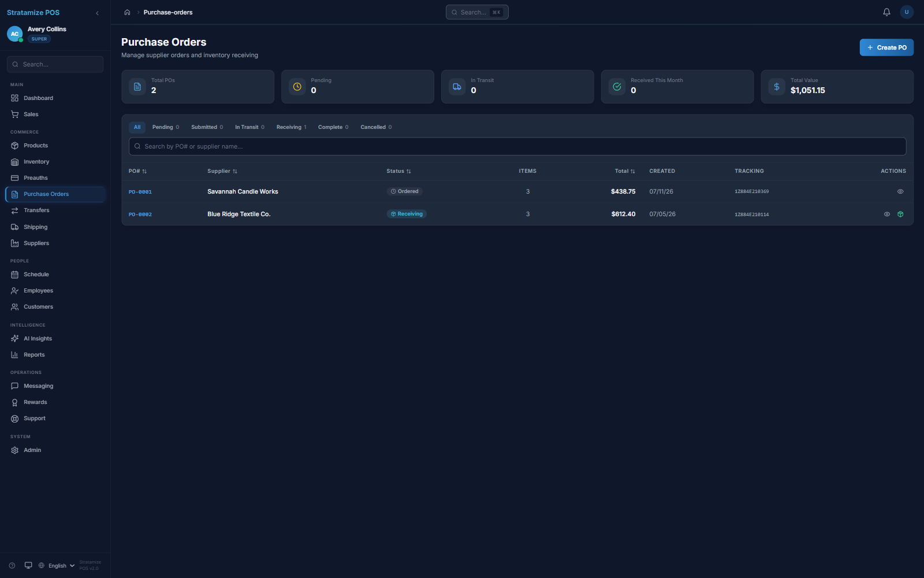Focus the top global search box

click(x=477, y=12)
